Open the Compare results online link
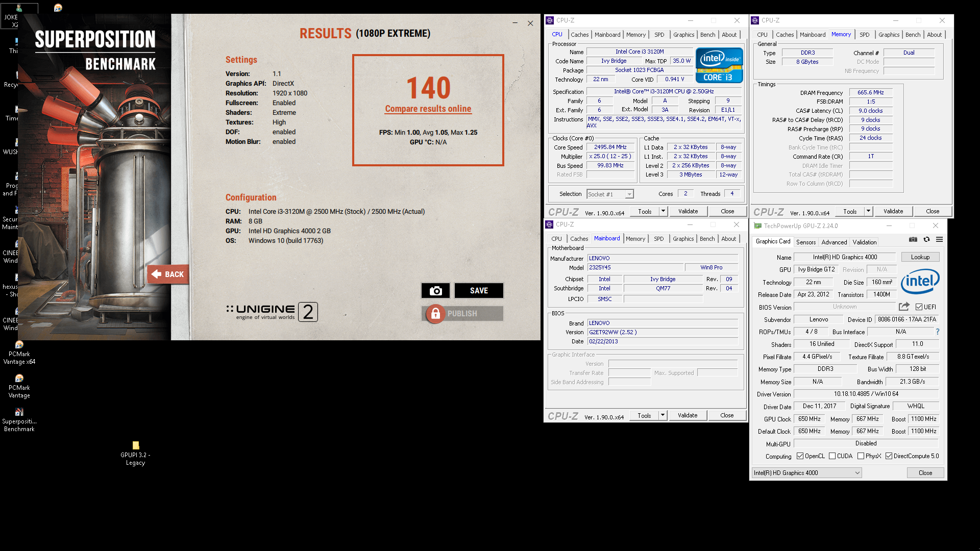Viewport: 980px width, 551px height. click(428, 109)
